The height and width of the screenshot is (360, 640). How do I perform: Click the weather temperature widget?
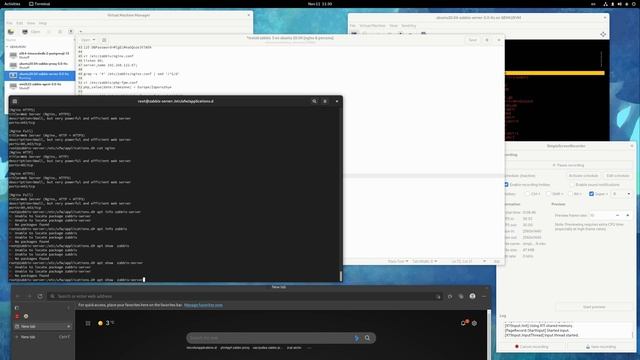[x=106, y=323]
